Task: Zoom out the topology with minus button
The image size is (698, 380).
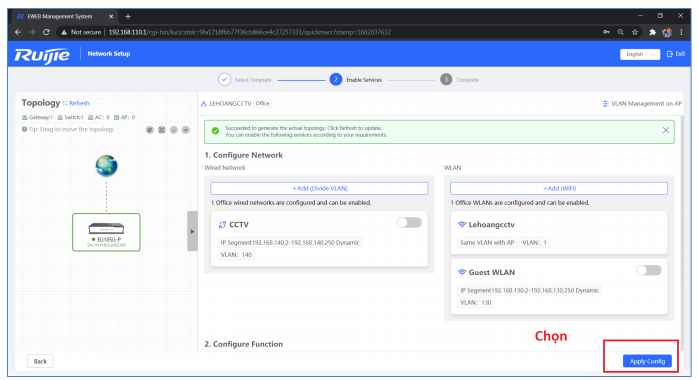Action: point(174,130)
